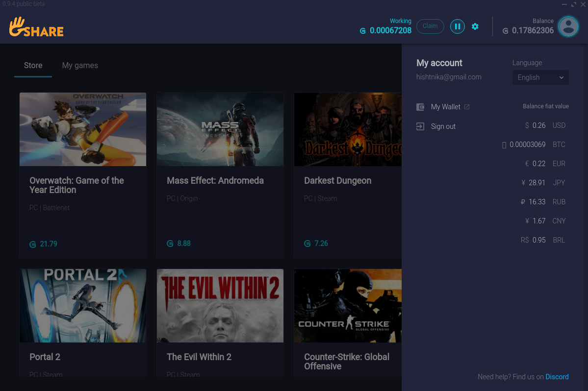Open Portal 2 cover image

(83, 306)
